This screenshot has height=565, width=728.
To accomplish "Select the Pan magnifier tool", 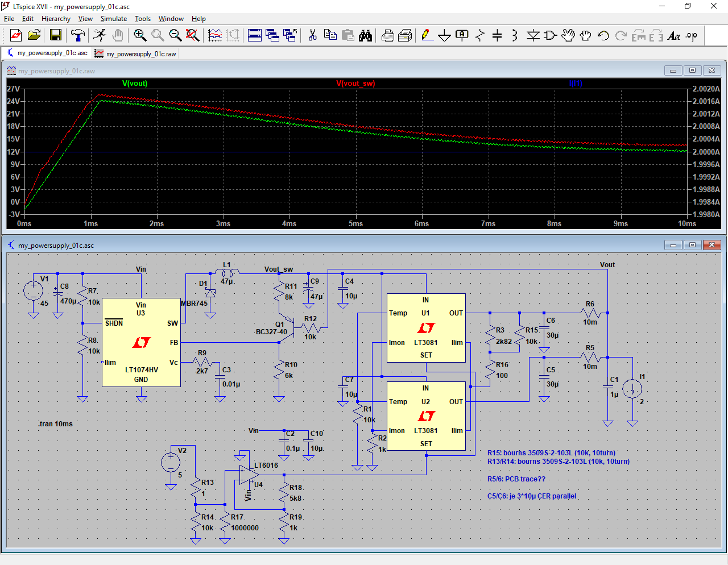I will 158,35.
